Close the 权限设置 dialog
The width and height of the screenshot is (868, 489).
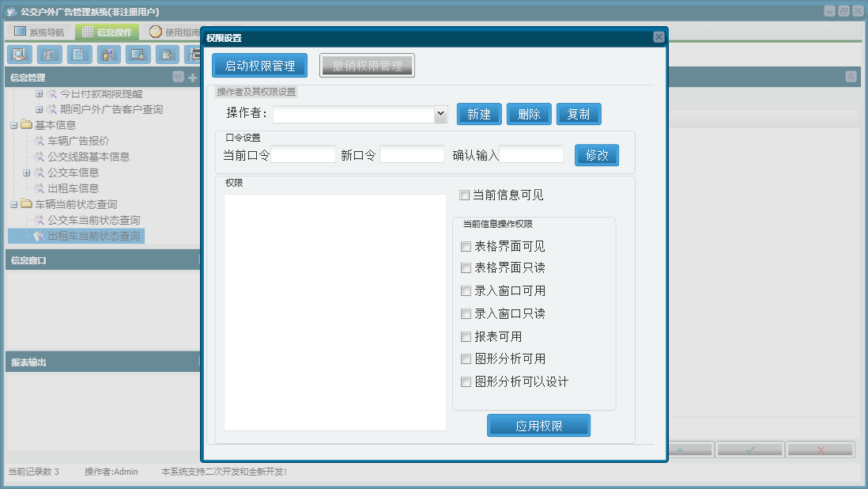tap(659, 37)
